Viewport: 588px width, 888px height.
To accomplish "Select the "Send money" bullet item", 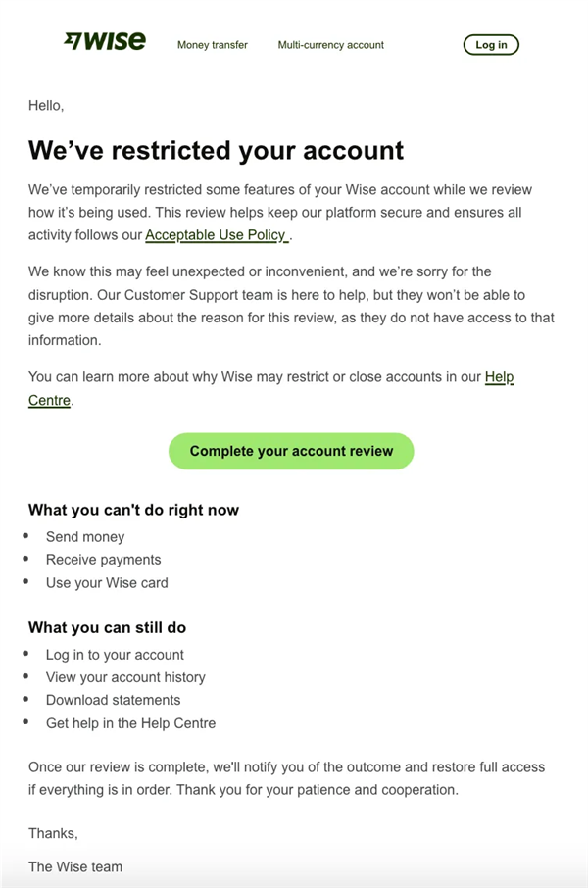I will (85, 537).
